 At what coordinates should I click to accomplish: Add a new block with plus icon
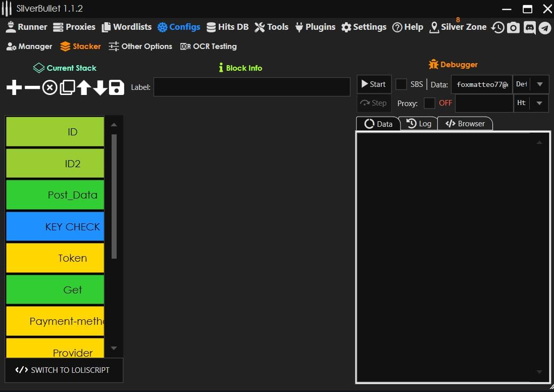click(x=14, y=87)
